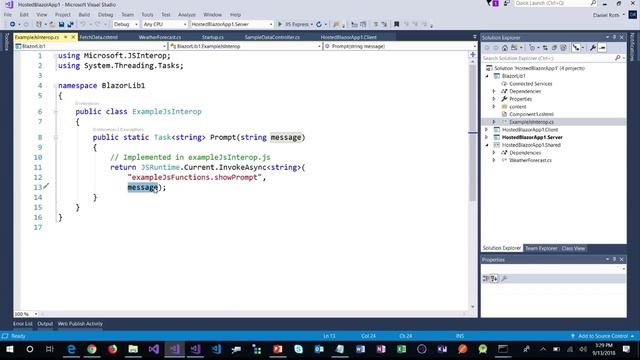Select Component1.cshtml in Solution Explorer
640x360 pixels.
pyautogui.click(x=531, y=114)
